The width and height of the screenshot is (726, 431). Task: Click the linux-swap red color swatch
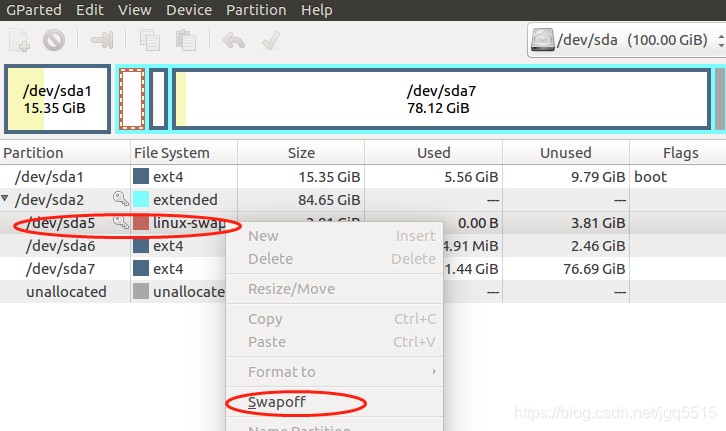click(x=141, y=222)
